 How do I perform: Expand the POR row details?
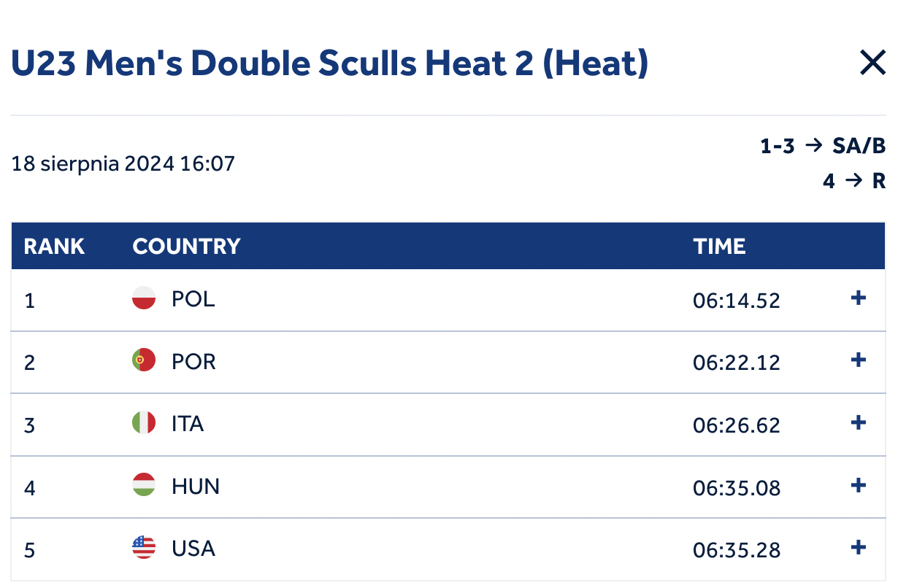859,360
